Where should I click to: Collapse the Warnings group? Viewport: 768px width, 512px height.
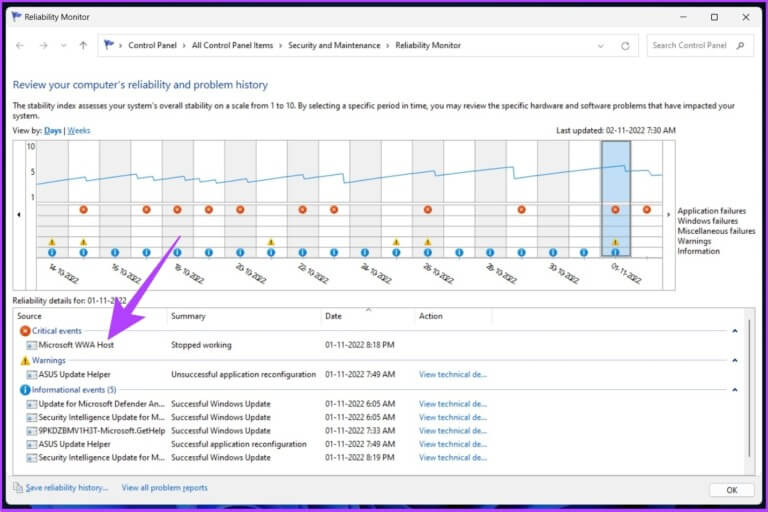coord(735,361)
